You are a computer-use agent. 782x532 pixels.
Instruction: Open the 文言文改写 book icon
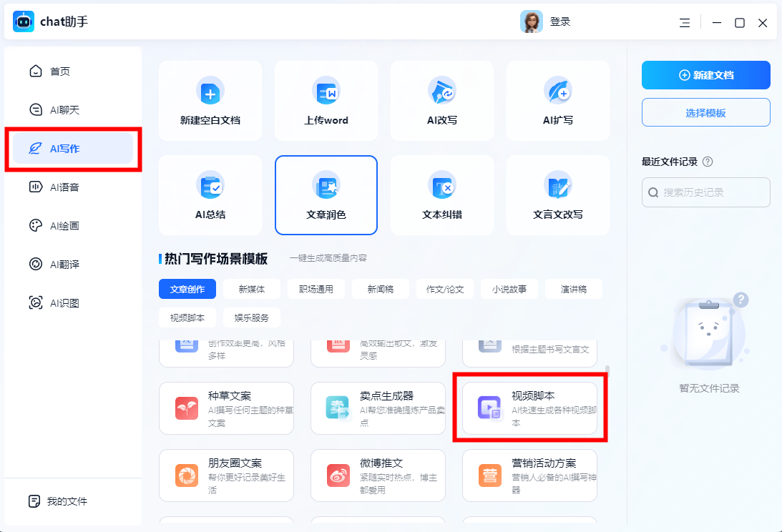click(557, 186)
